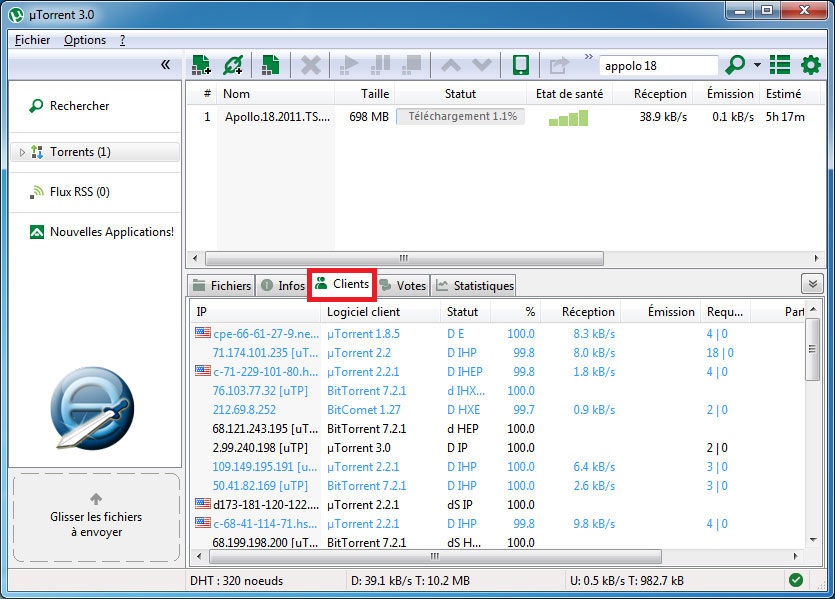Image resolution: width=835 pixels, height=599 pixels.
Task: Click the Start torrent play icon
Action: point(348,65)
